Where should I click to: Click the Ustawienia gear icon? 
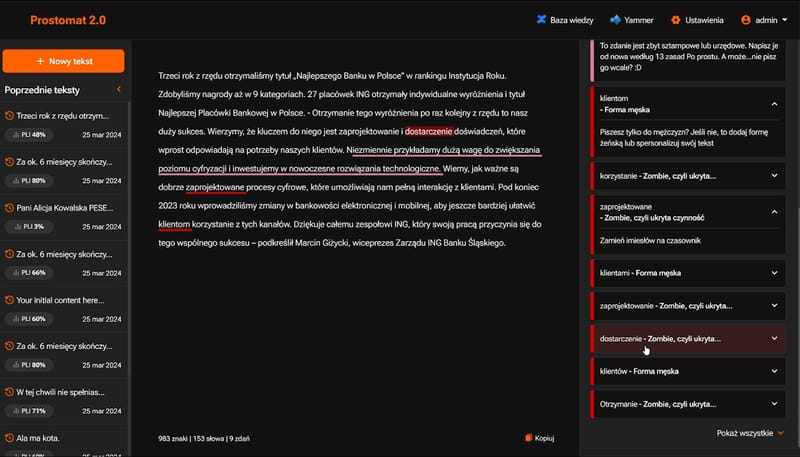coord(676,20)
